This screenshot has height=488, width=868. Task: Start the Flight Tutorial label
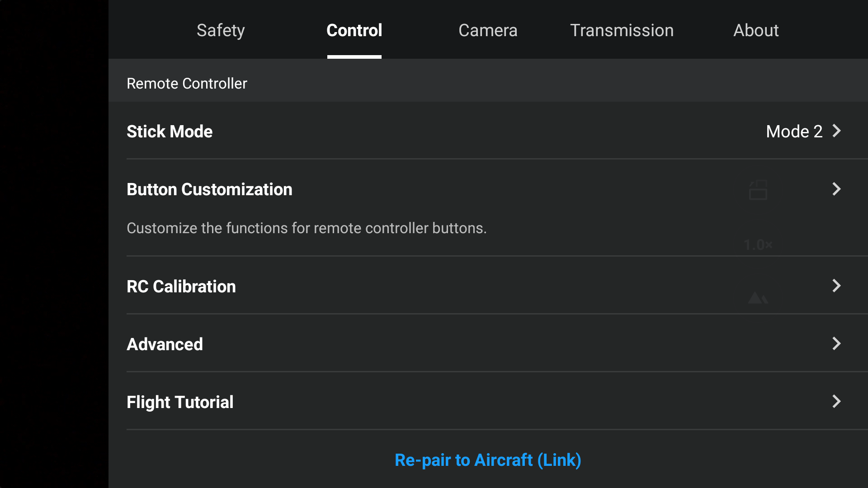[x=180, y=402]
